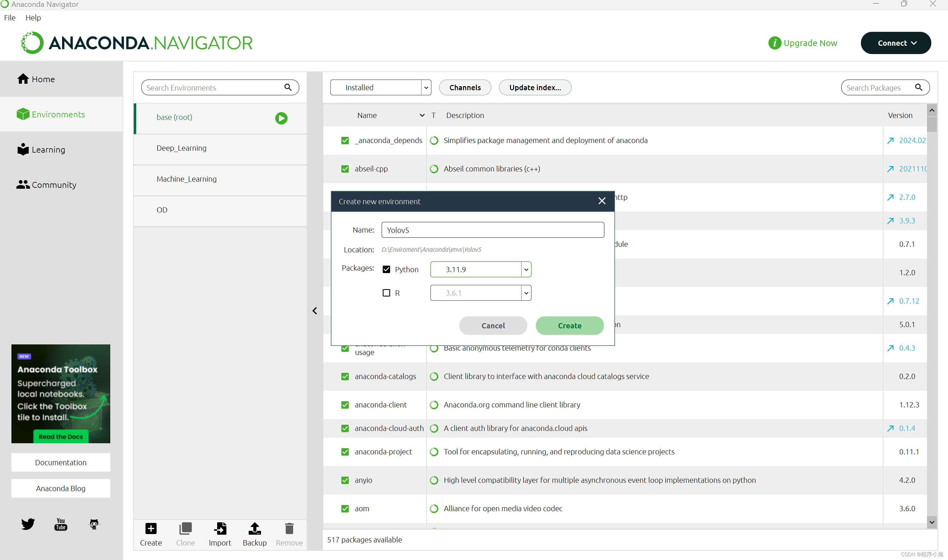Click upgrade arrow for version 3.9.3
This screenshot has width=948, height=560.
click(x=890, y=221)
